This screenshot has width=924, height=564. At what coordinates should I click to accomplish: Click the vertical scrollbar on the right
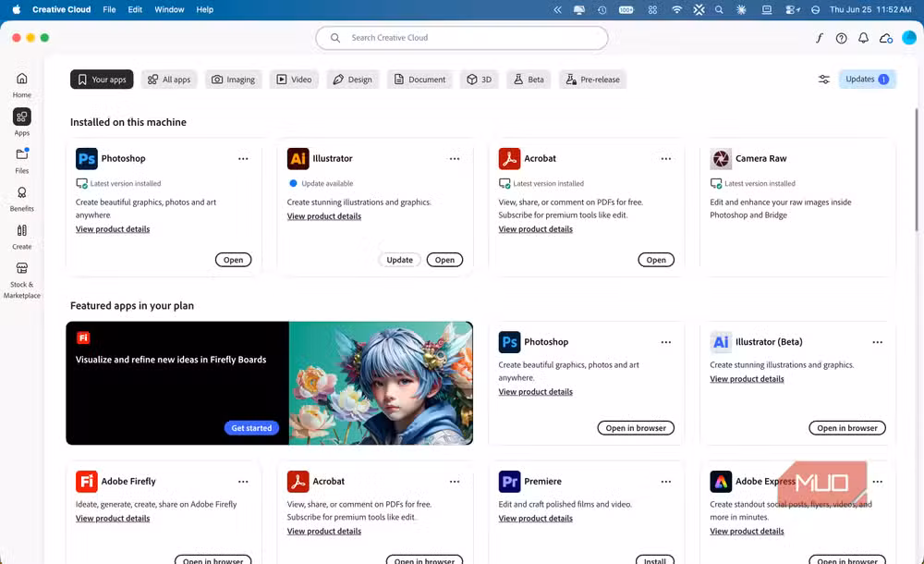pyautogui.click(x=917, y=171)
